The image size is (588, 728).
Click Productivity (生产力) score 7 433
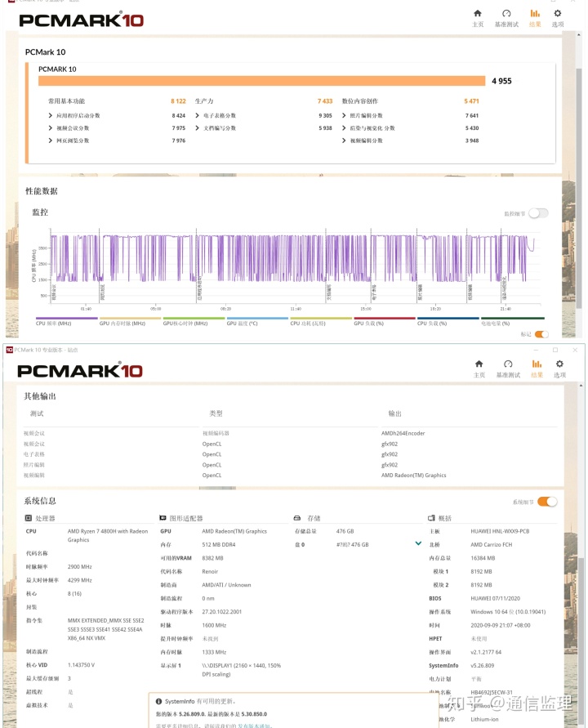(x=325, y=101)
